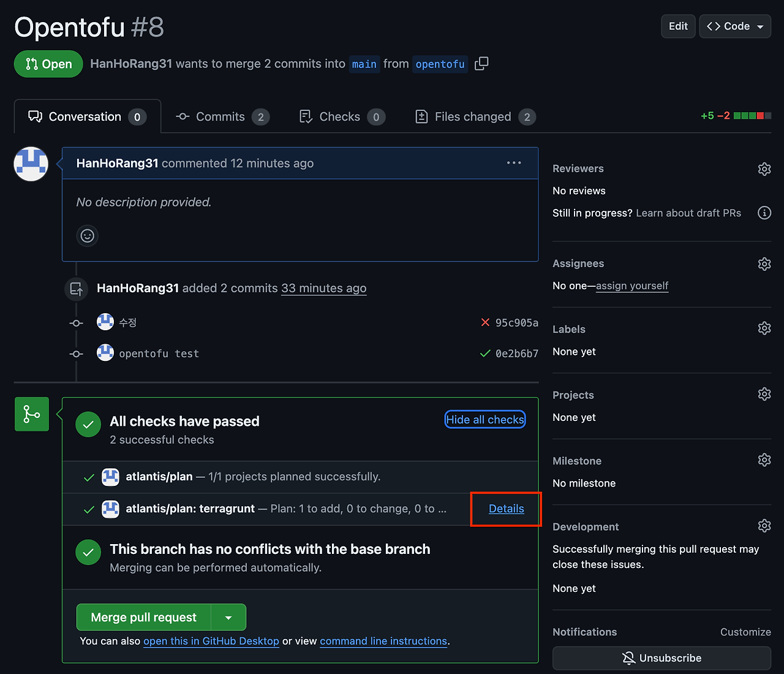Viewport: 784px width, 674px height.
Task: Click Hide all checks
Action: pos(485,420)
